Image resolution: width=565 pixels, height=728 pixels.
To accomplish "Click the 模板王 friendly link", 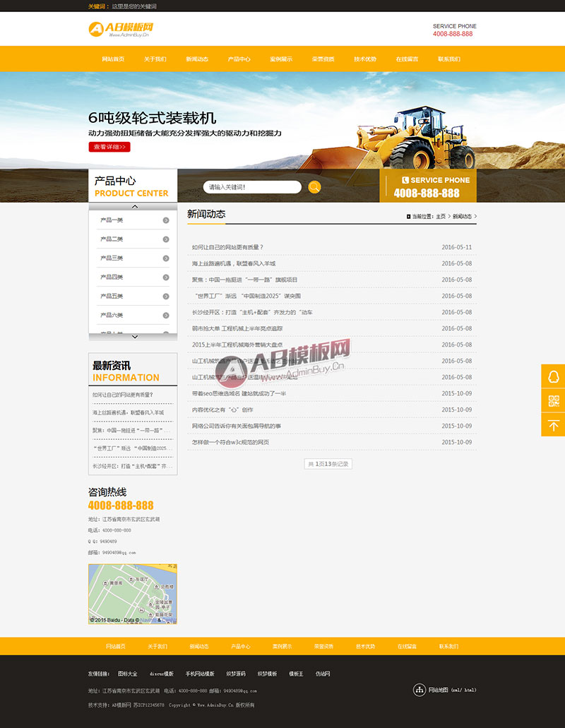I will point(296,674).
